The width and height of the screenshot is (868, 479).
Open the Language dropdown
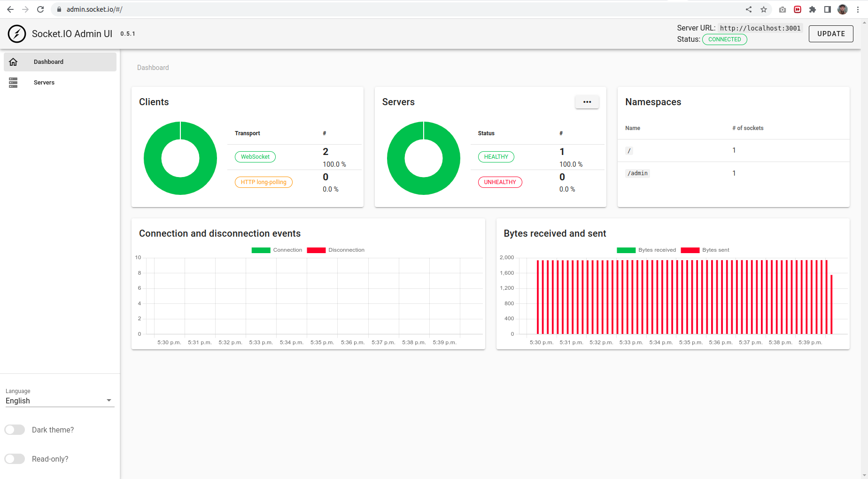60,401
